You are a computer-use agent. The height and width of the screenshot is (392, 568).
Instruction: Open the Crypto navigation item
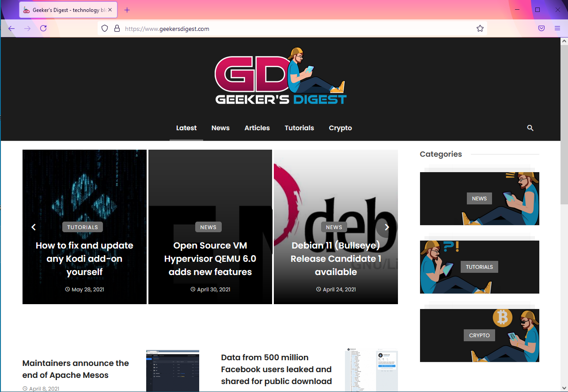point(340,128)
